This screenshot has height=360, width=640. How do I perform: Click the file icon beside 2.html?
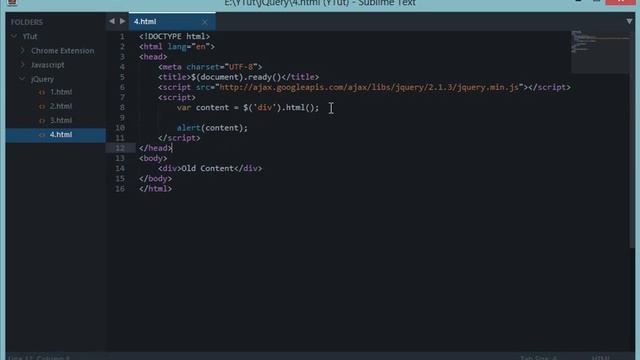[42, 107]
